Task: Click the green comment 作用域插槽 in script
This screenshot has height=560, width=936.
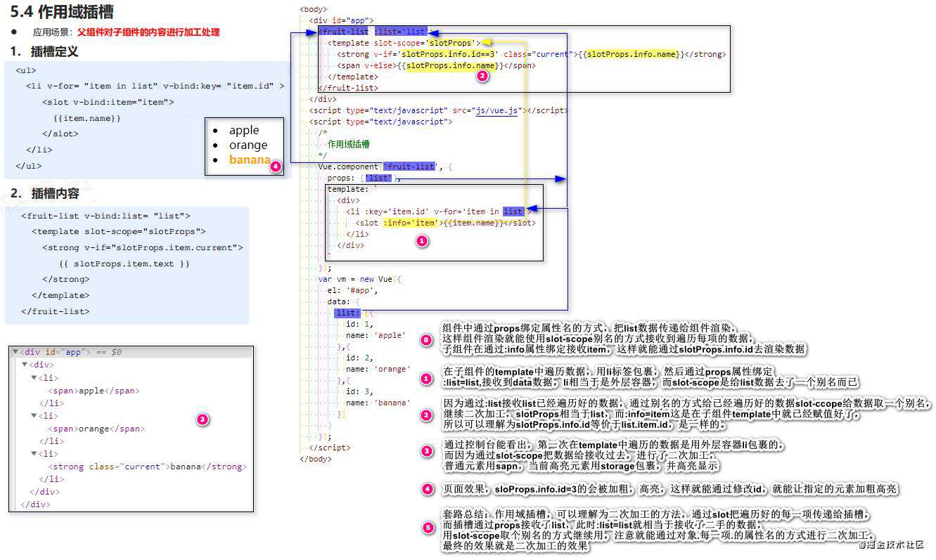Action: 348,144
